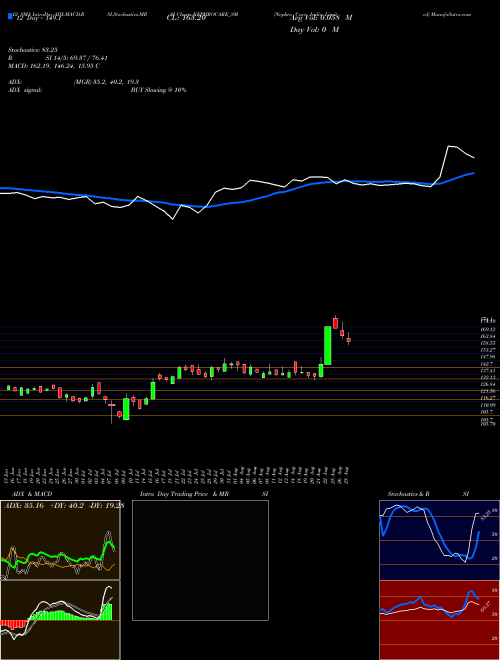
Task: Click the 'MACD: 162.19, 146.24, 15.95 C' line
Action: 54,66
